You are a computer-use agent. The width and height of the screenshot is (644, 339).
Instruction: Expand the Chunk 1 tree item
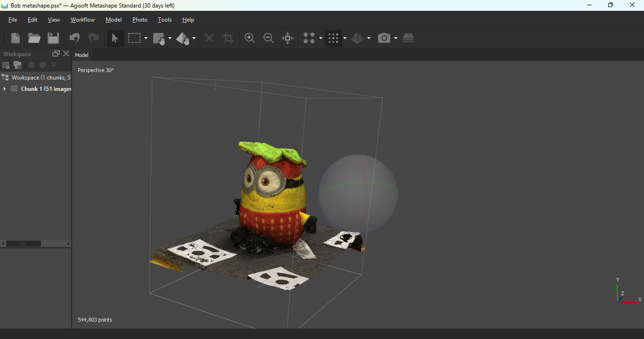(x=5, y=89)
